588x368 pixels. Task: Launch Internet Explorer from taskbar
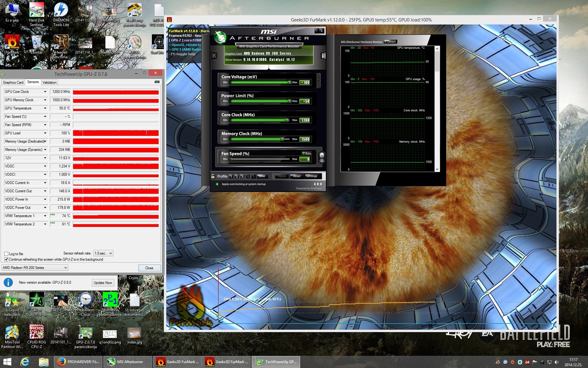click(25, 362)
